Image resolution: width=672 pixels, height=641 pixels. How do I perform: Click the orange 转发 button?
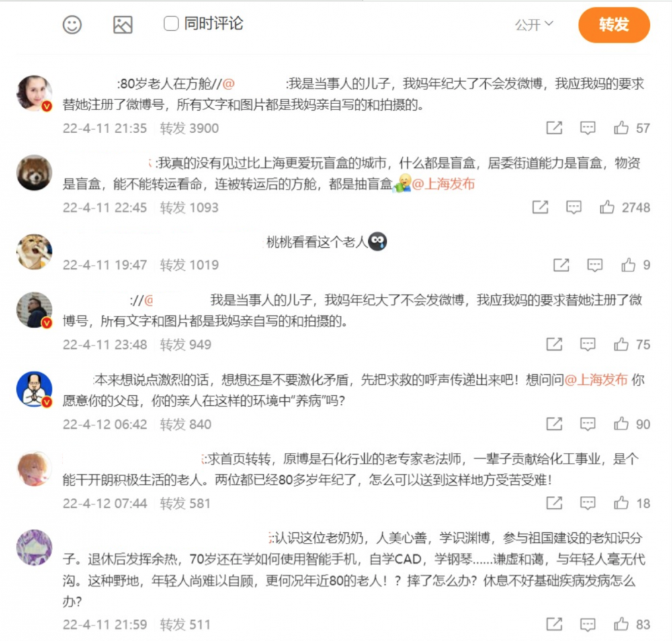(614, 25)
